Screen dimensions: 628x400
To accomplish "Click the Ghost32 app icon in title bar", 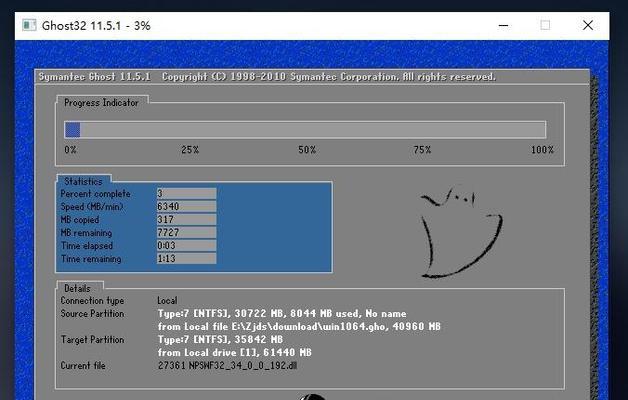I will coord(29,25).
